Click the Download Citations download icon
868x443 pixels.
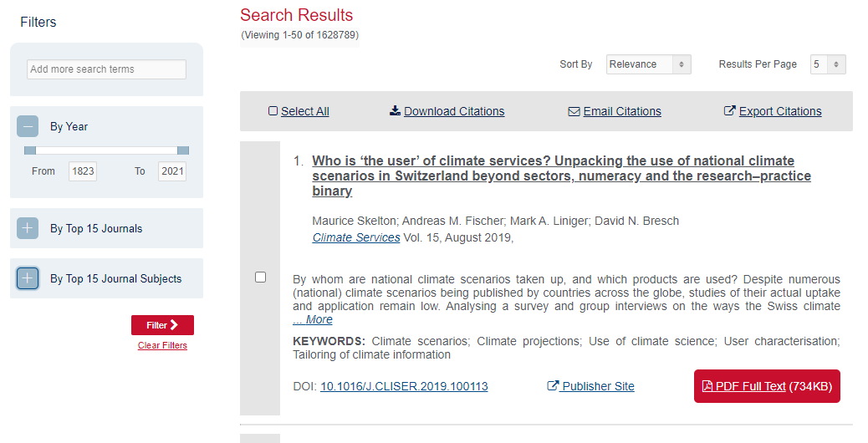395,110
